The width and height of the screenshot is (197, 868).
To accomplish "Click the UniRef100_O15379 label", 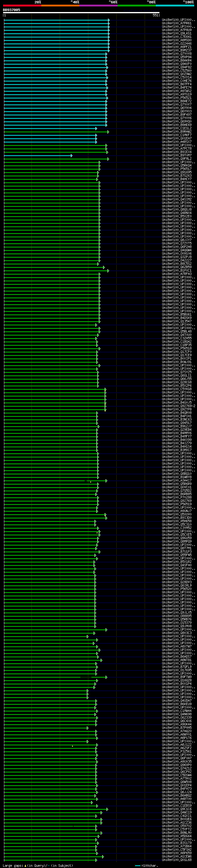I will point(177,623).
